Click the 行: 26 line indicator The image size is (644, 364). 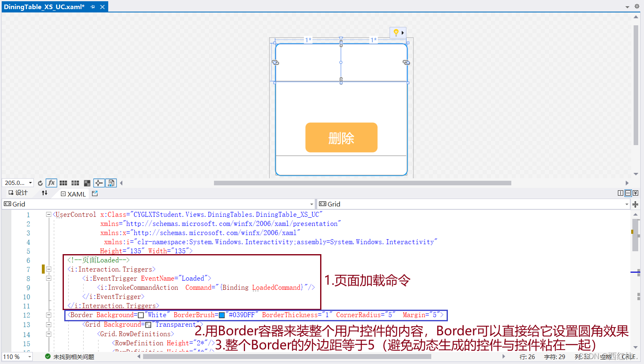click(x=527, y=357)
